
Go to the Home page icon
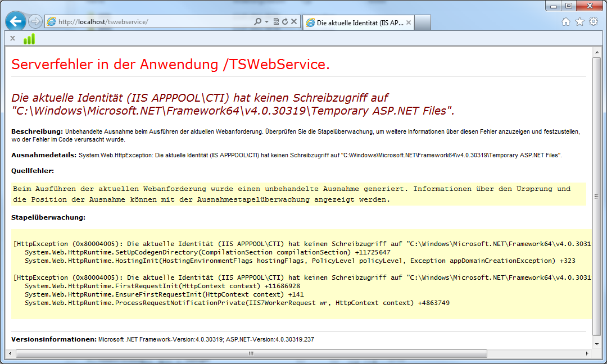[x=566, y=22]
